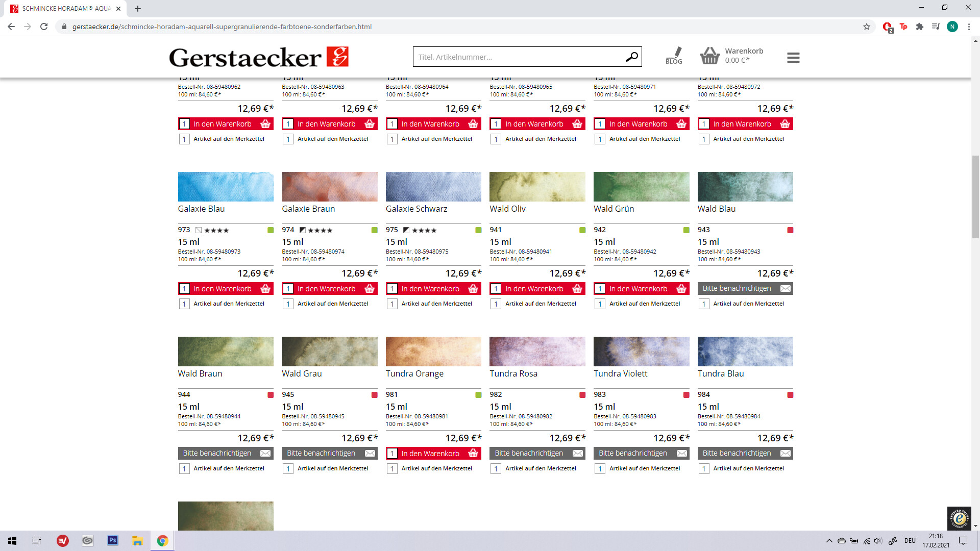980x551 pixels.
Task: Bookmark page with the star icon
Action: (x=867, y=27)
